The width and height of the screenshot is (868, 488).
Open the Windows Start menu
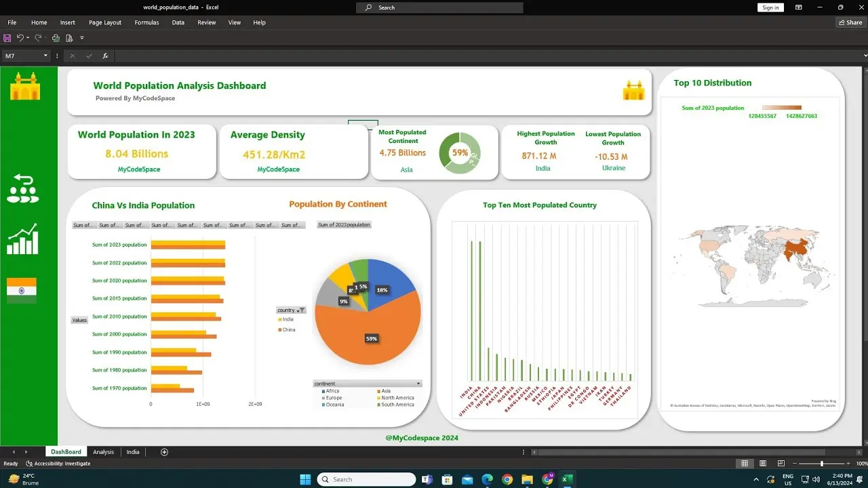304,479
